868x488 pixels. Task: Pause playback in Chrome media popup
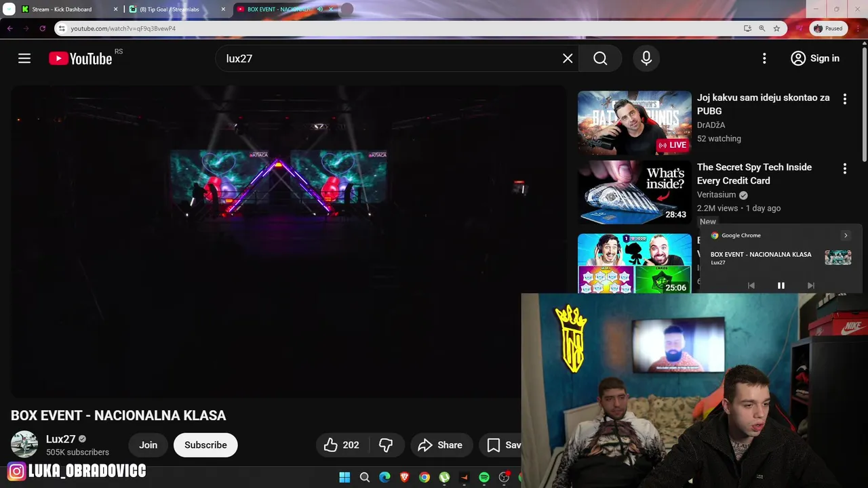click(x=781, y=285)
